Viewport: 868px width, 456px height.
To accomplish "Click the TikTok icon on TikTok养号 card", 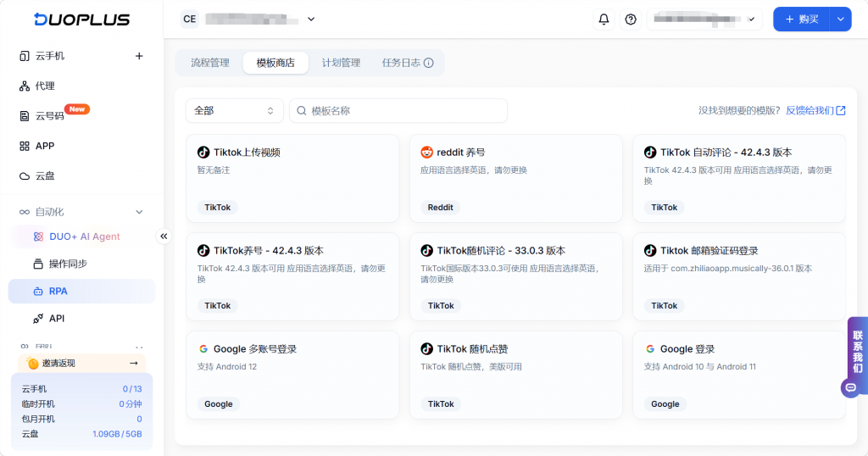I will click(203, 251).
